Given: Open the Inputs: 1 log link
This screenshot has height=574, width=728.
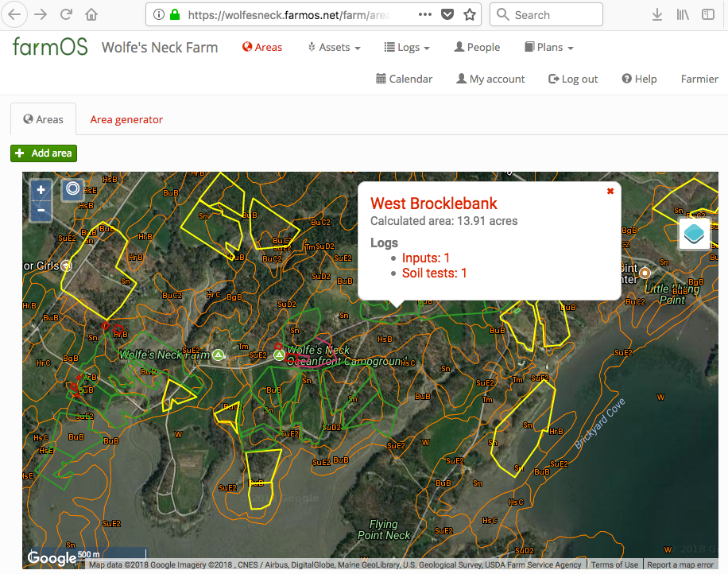Looking at the screenshot, I should coord(426,258).
